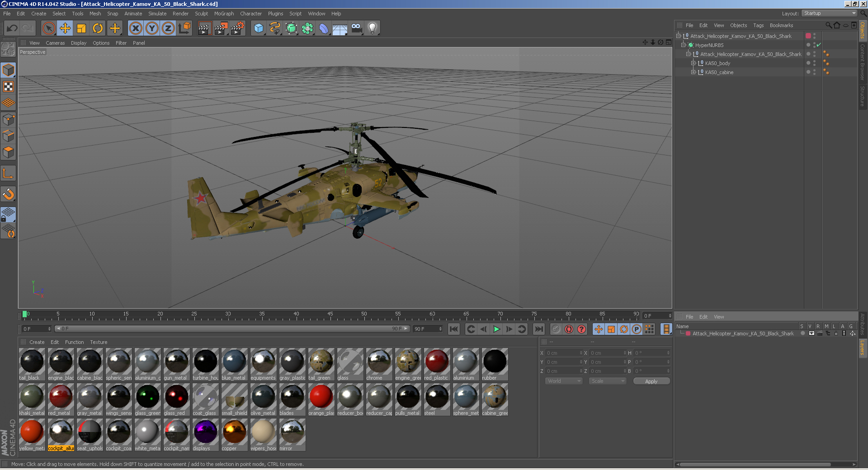This screenshot has height=470, width=868.
Task: Open viewport Display menu
Action: click(78, 43)
